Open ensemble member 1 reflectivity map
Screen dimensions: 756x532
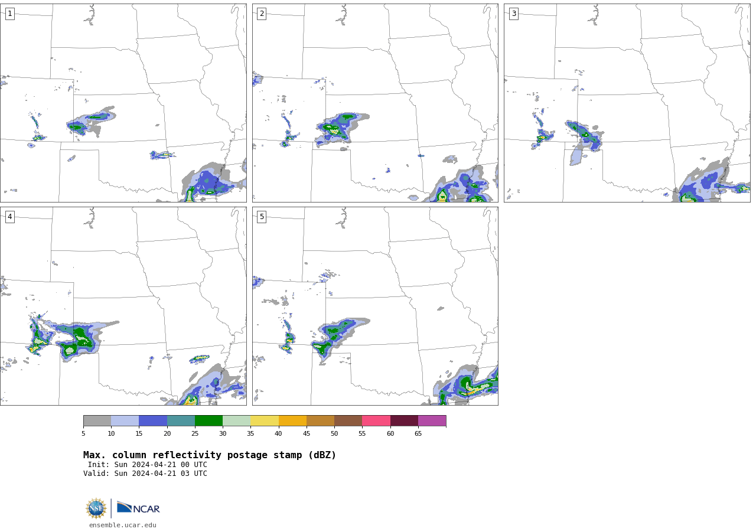coord(123,103)
